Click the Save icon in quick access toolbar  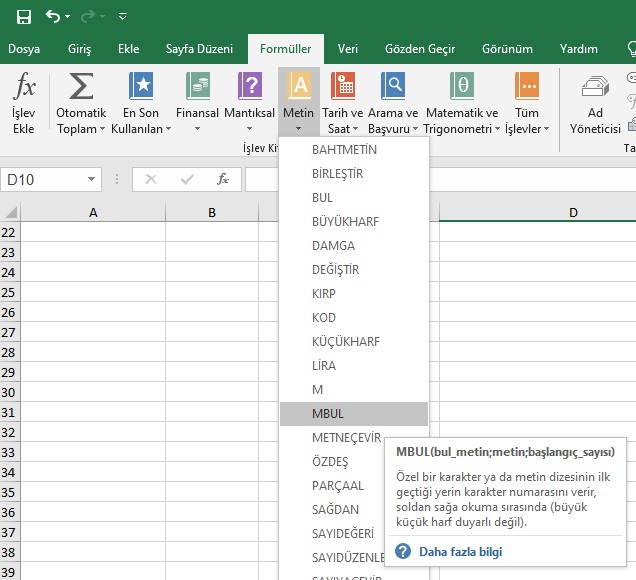[24, 17]
